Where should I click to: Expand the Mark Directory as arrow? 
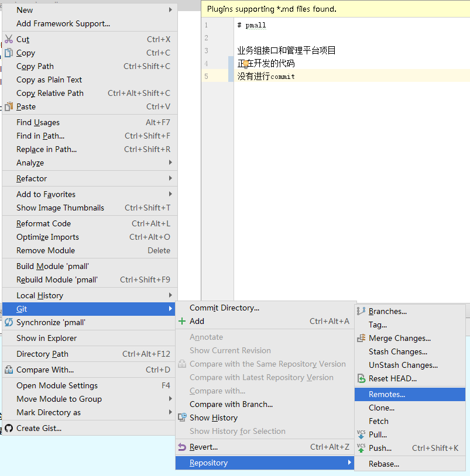(170, 412)
